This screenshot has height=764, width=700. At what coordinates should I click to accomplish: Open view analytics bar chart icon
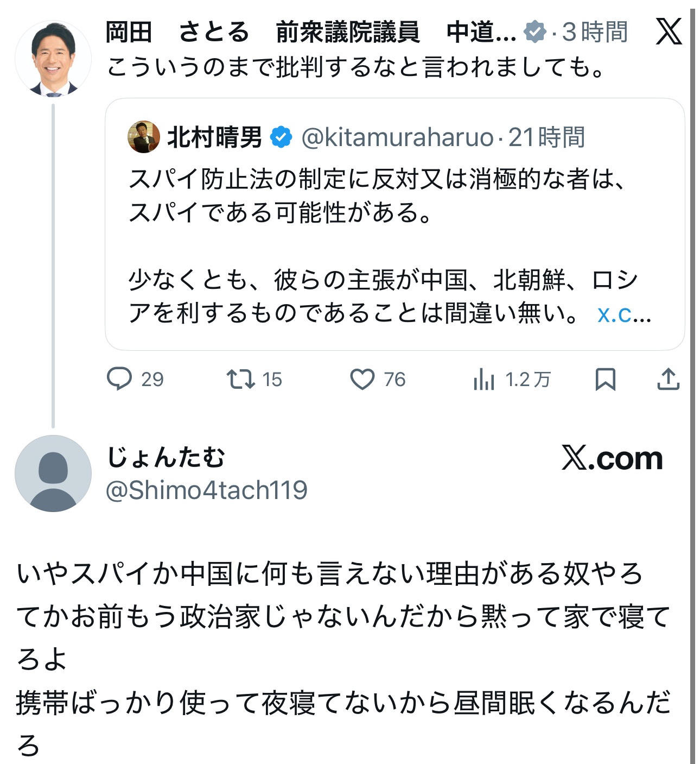pos(483,379)
